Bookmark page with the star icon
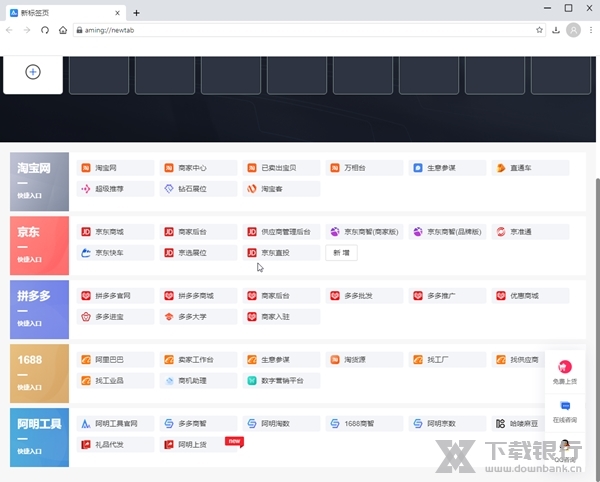The width and height of the screenshot is (600, 482). (539, 30)
